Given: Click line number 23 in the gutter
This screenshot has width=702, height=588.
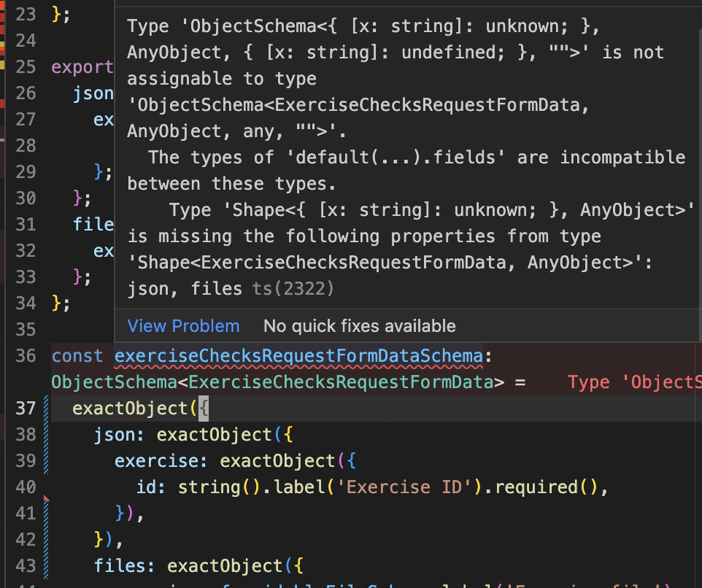Looking at the screenshot, I should [26, 14].
